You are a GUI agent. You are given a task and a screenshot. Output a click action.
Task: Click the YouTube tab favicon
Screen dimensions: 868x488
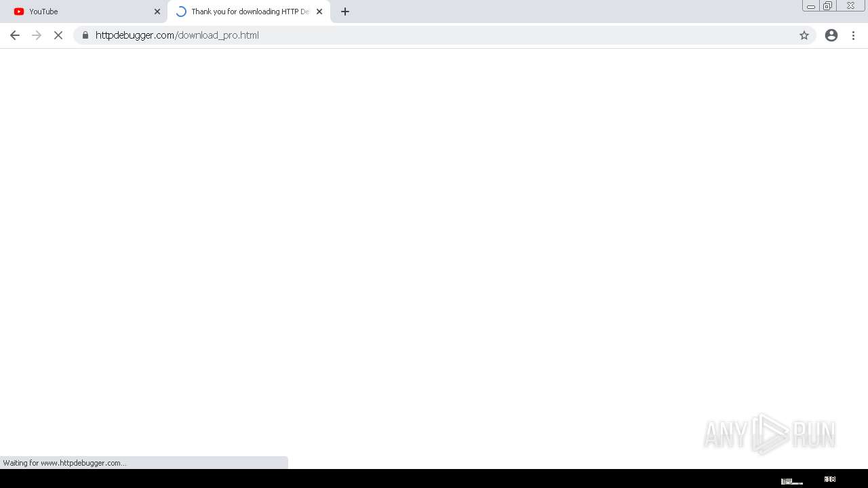pyautogui.click(x=19, y=12)
